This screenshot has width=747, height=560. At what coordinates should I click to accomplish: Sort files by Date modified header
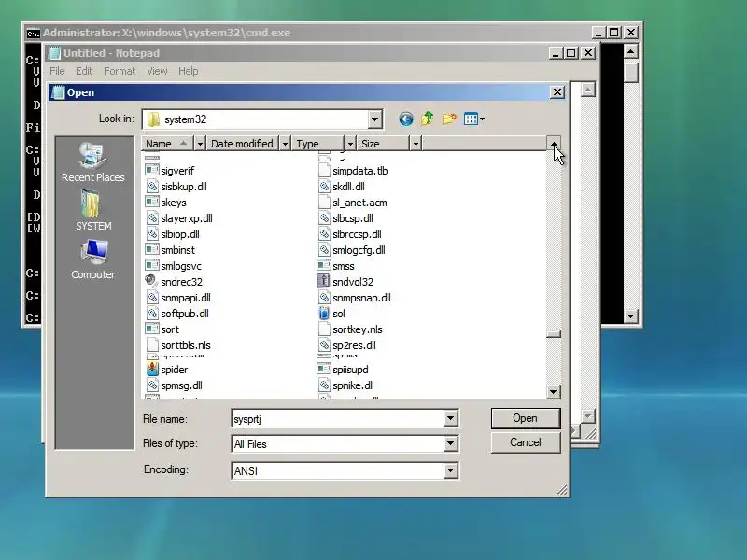pos(243,144)
